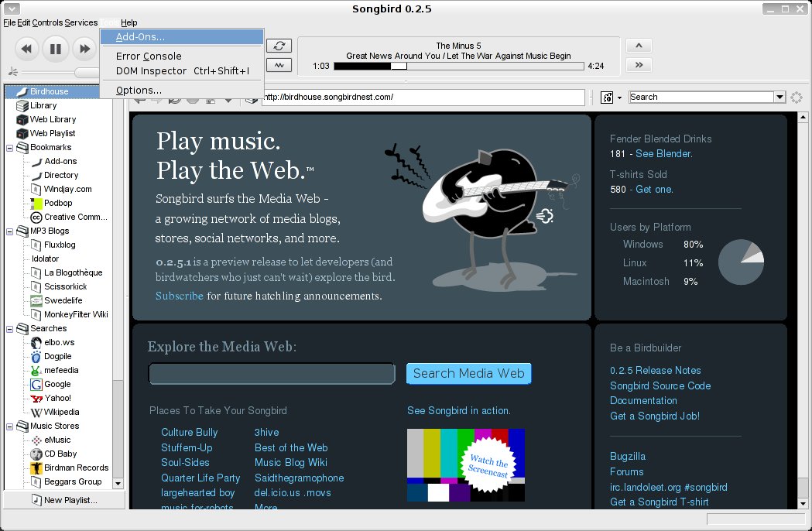Toggle the repeat mode icon
This screenshot has width=812, height=531.
(279, 46)
